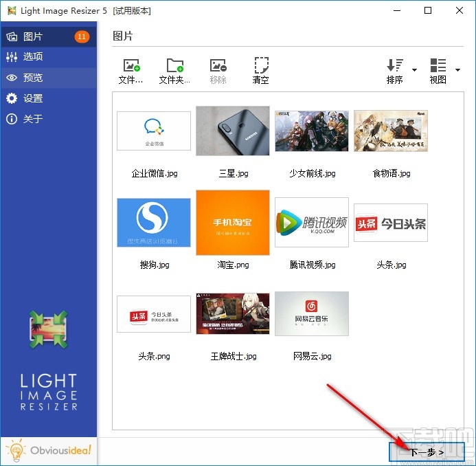476x466 pixels.
Task: Click the file name 头条.jpg
Action: (392, 265)
